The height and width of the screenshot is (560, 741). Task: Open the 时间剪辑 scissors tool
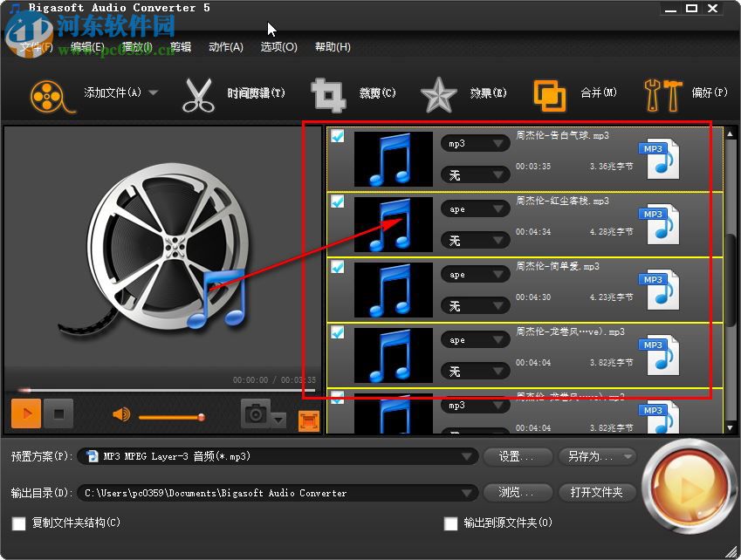(x=199, y=93)
